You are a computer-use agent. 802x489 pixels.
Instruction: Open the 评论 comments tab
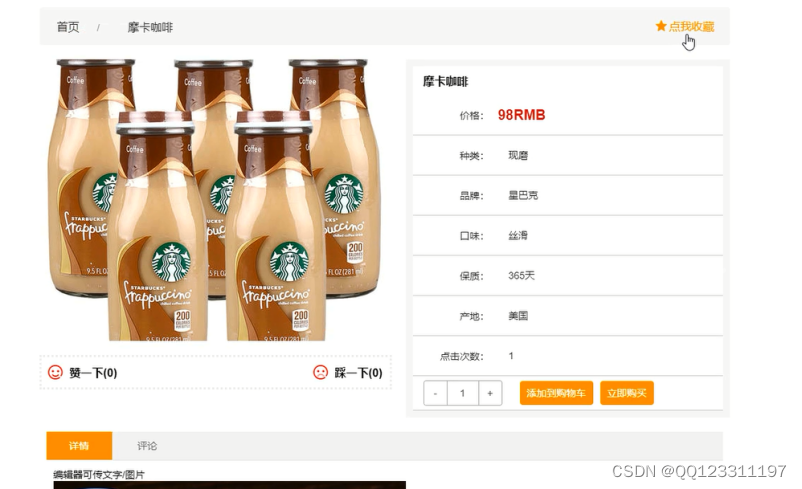147,446
